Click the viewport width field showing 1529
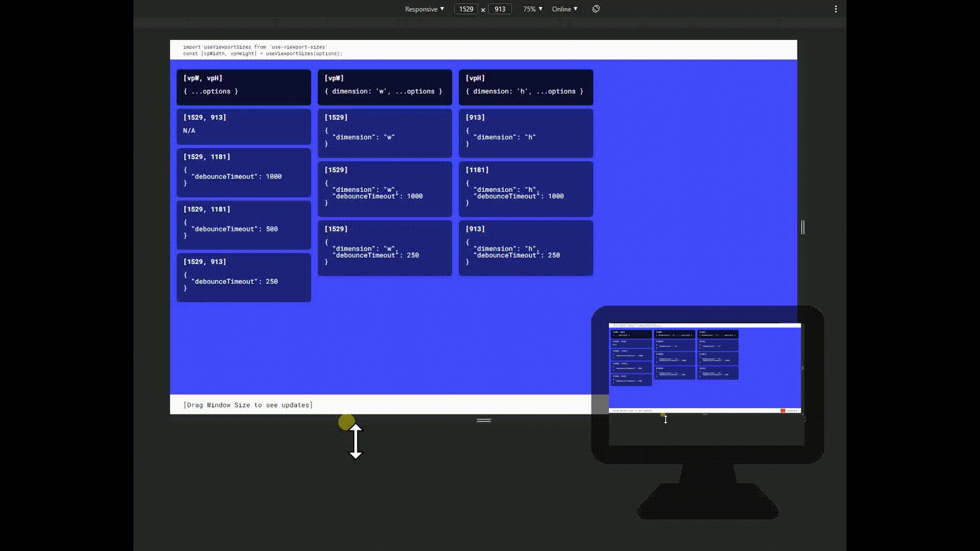Viewport: 980px width, 551px height. point(466,9)
